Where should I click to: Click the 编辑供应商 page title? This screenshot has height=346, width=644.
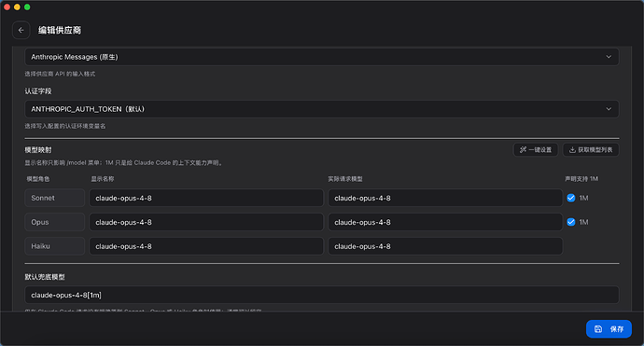tap(60, 31)
